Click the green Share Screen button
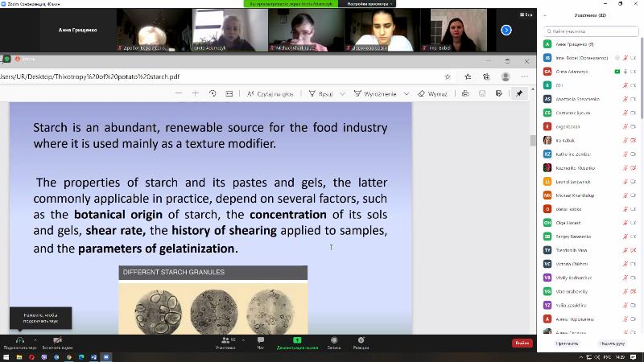The image size is (644, 362). pos(297,343)
